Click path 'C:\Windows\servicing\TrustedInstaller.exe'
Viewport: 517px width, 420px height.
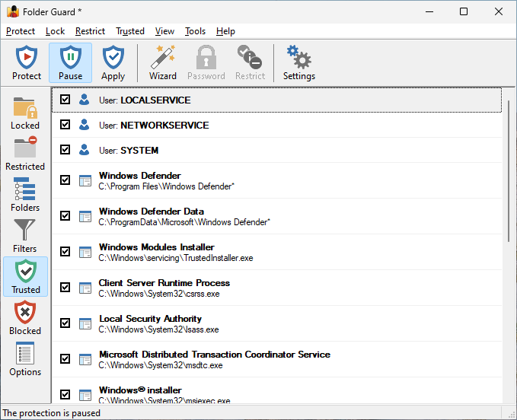pyautogui.click(x=176, y=258)
